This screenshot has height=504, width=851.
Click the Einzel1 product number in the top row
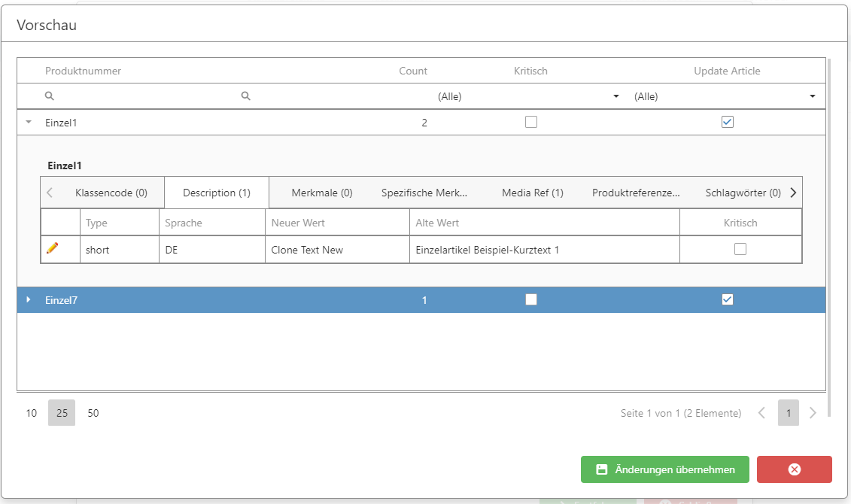click(61, 123)
